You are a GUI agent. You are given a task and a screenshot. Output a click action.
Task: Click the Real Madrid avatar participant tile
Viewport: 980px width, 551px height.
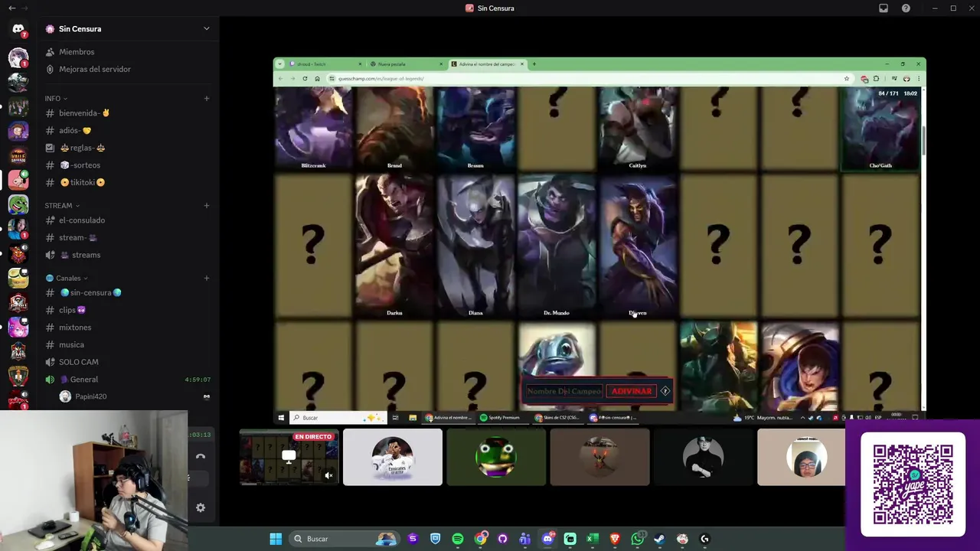pos(393,457)
